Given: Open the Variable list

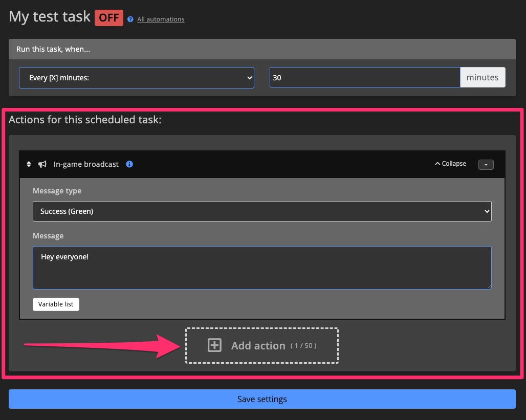Looking at the screenshot, I should 56,304.
